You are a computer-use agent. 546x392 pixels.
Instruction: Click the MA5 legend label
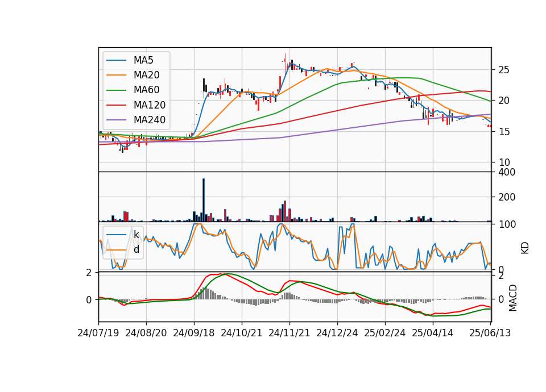pos(143,60)
